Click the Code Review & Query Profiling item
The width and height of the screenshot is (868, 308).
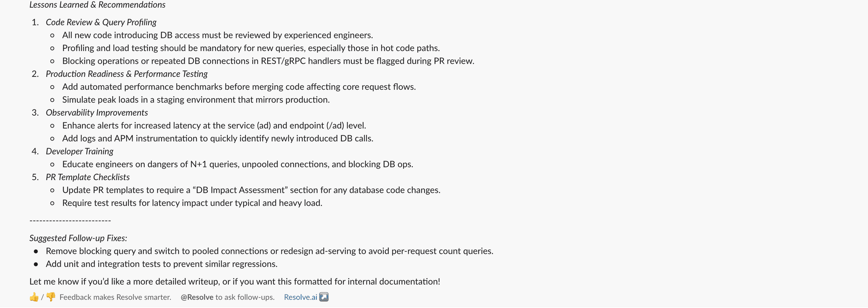[101, 22]
